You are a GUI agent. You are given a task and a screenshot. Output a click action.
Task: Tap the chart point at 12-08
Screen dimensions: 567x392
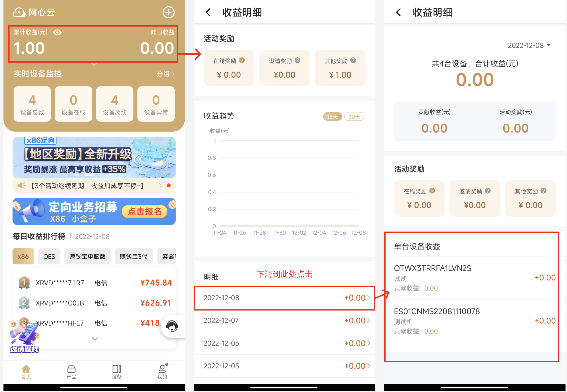pyautogui.click(x=358, y=226)
